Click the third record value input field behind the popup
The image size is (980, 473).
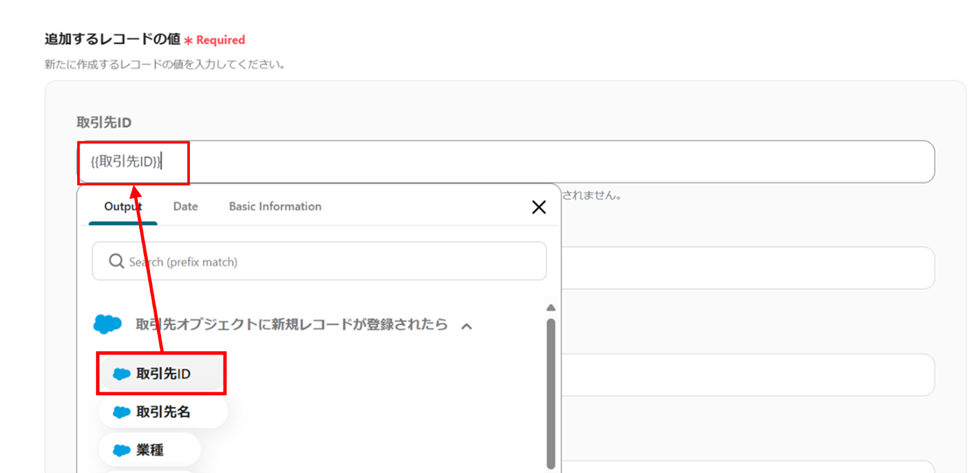[x=748, y=375]
